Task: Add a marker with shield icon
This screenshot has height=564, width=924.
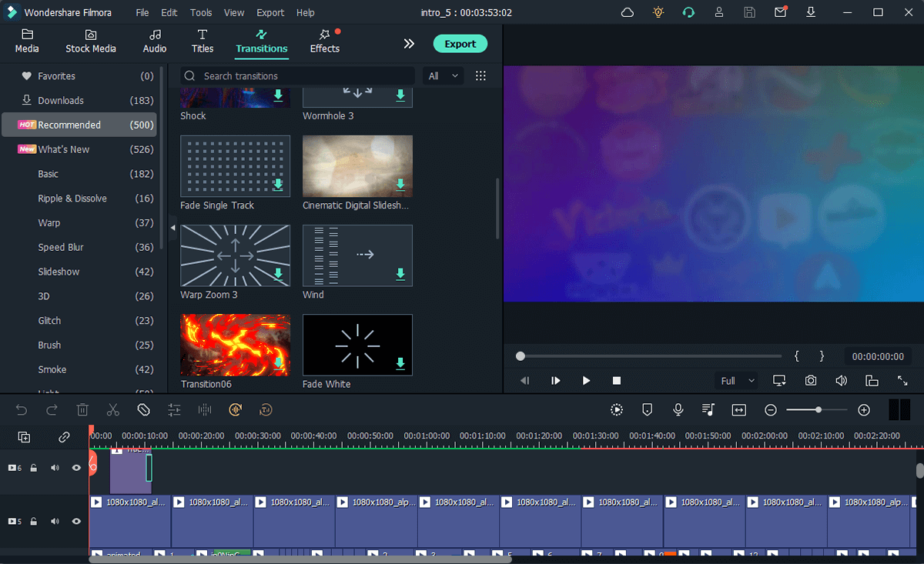Action: point(648,410)
